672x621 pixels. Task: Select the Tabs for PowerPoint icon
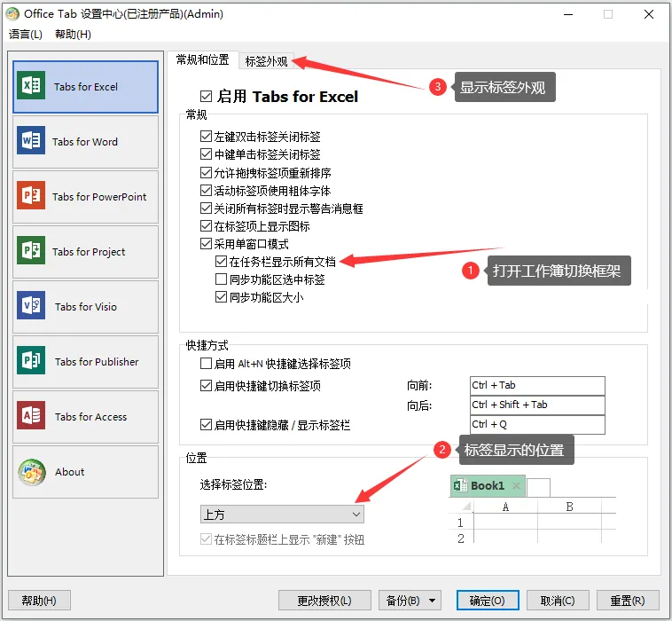coord(31,195)
